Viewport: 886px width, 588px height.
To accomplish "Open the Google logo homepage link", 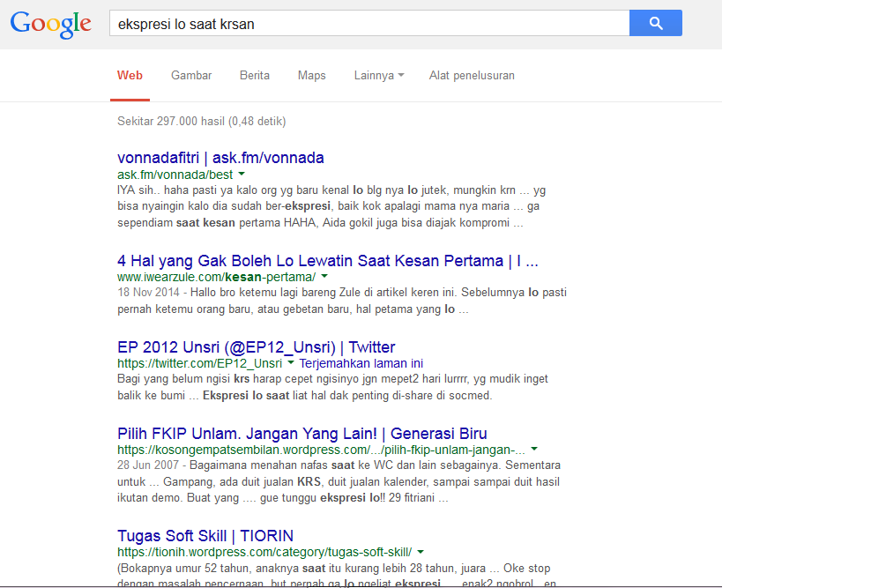I will point(50,25).
